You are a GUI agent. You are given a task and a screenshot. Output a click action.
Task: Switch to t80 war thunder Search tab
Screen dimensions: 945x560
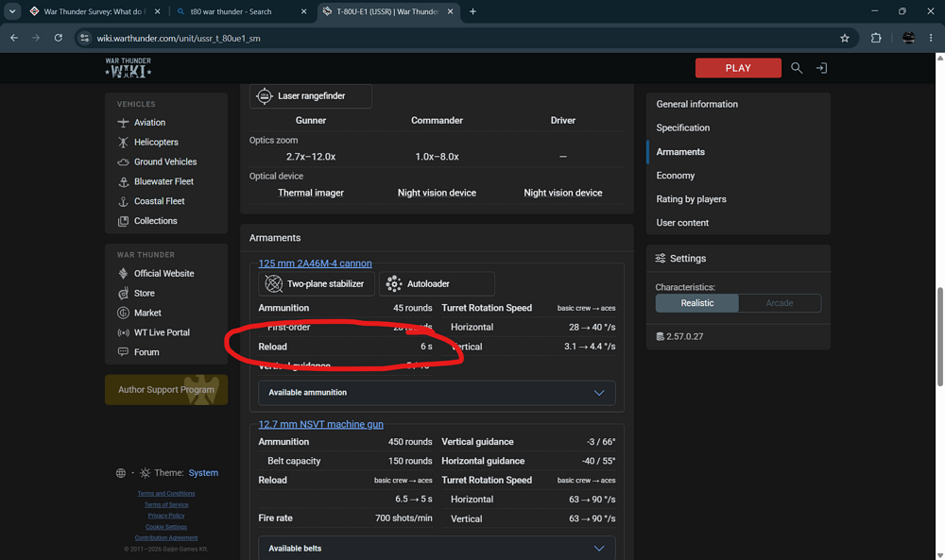point(241,11)
